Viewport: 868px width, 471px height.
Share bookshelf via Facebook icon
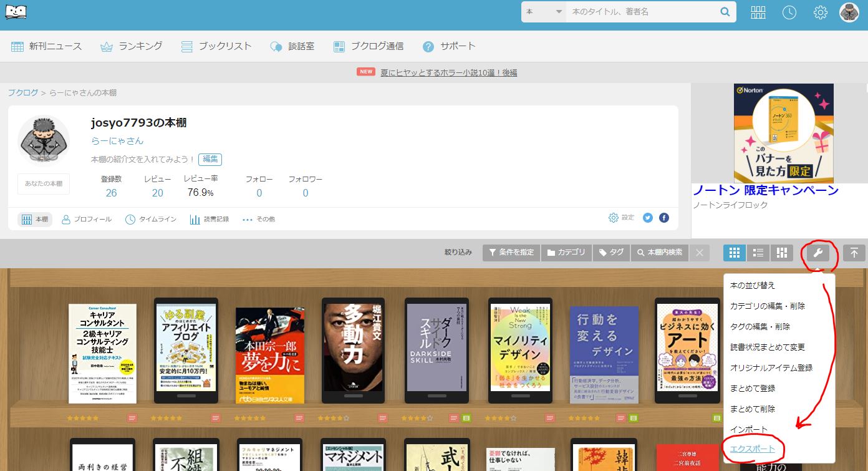664,218
